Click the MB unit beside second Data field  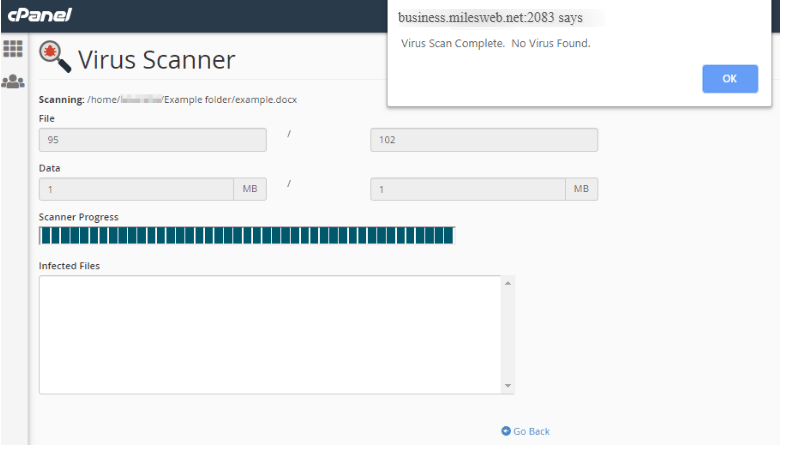[x=581, y=189]
